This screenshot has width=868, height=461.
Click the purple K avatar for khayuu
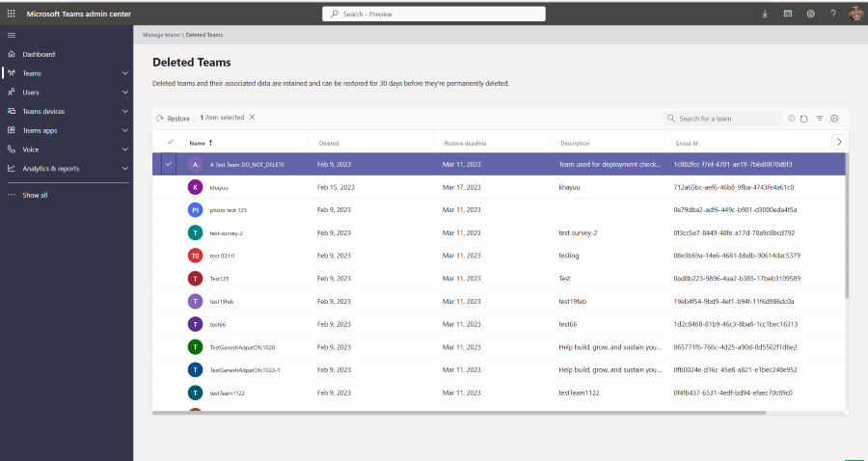click(195, 187)
